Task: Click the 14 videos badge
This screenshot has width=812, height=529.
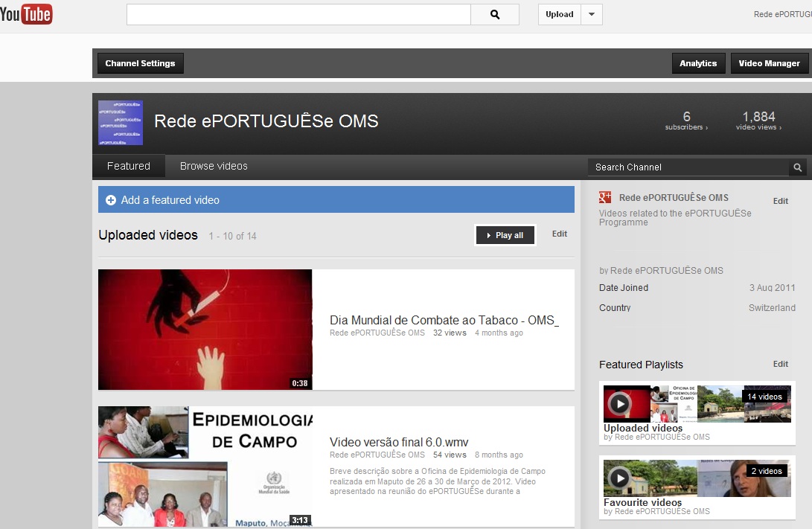Action: pos(764,397)
